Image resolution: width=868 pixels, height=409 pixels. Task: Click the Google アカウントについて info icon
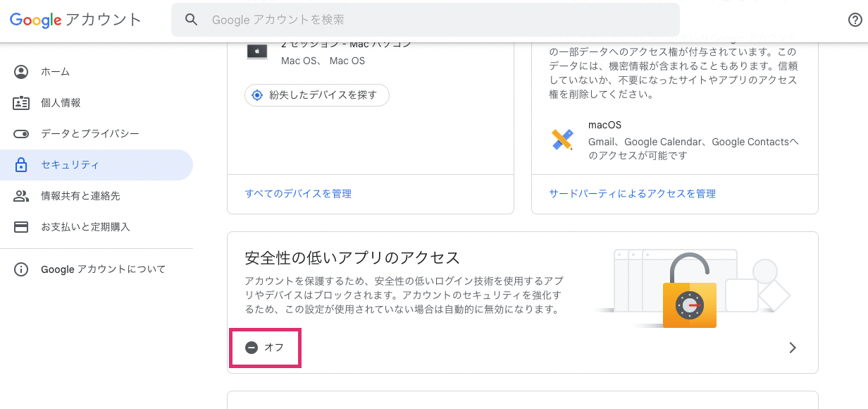21,269
